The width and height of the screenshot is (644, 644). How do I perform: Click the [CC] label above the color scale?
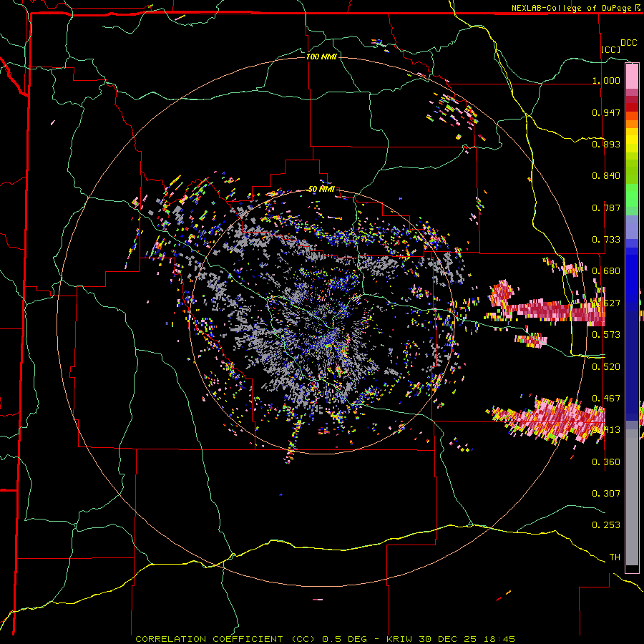click(x=611, y=49)
